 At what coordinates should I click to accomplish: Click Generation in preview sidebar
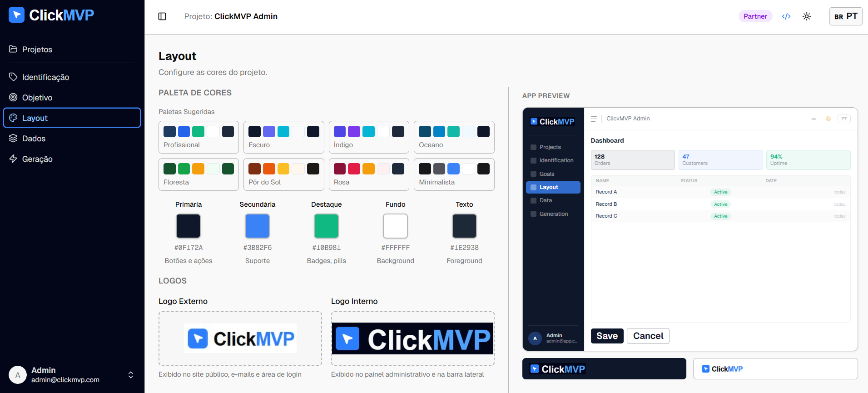click(553, 214)
